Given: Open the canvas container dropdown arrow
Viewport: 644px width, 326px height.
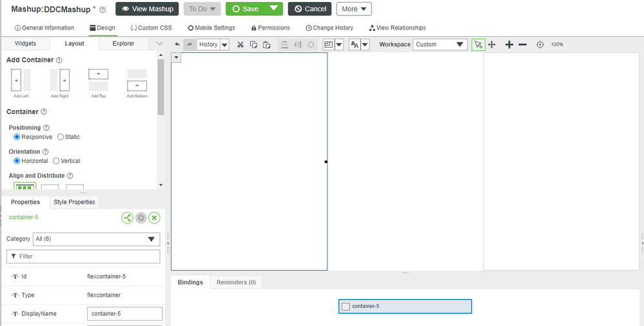Looking at the screenshot, I should coord(176,57).
